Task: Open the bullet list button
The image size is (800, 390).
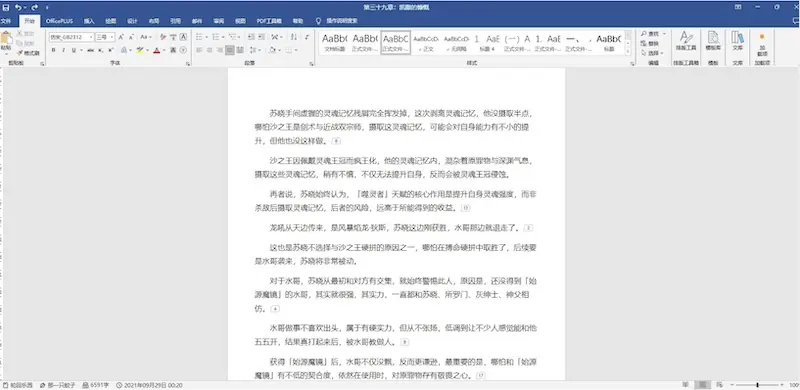Action: click(199, 37)
